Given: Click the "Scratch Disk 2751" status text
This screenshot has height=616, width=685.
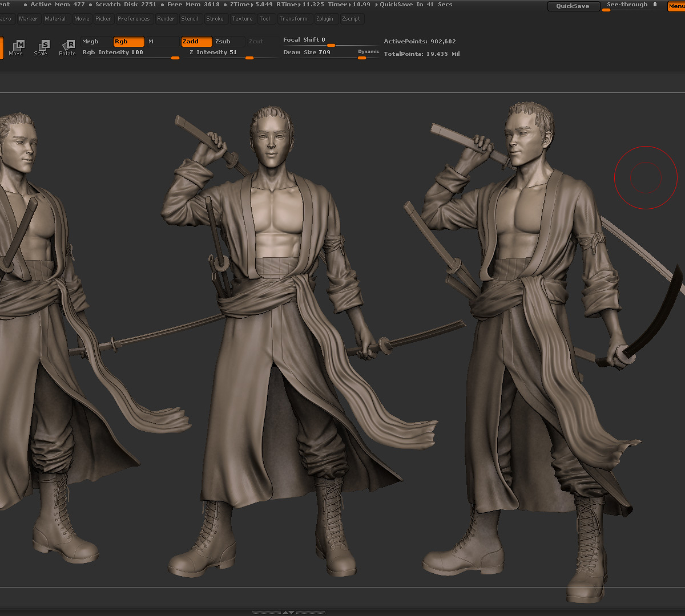Looking at the screenshot, I should click(x=126, y=5).
